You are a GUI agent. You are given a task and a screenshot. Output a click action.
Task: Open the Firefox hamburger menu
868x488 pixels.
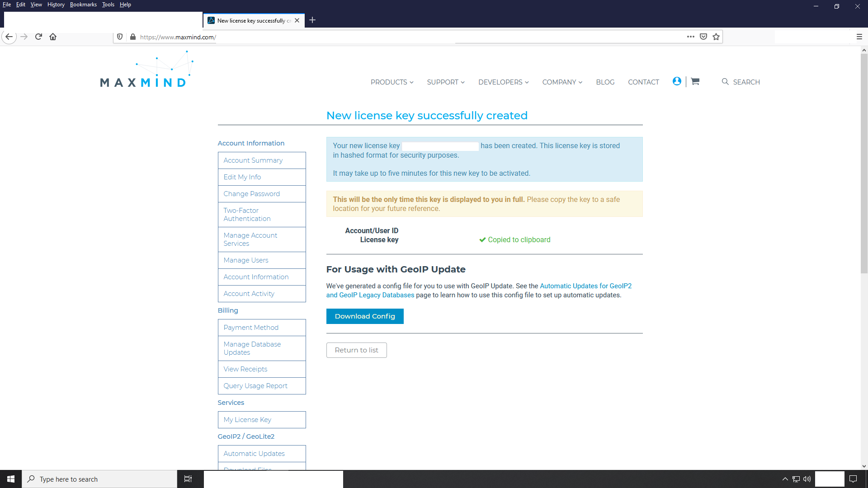pyautogui.click(x=859, y=37)
